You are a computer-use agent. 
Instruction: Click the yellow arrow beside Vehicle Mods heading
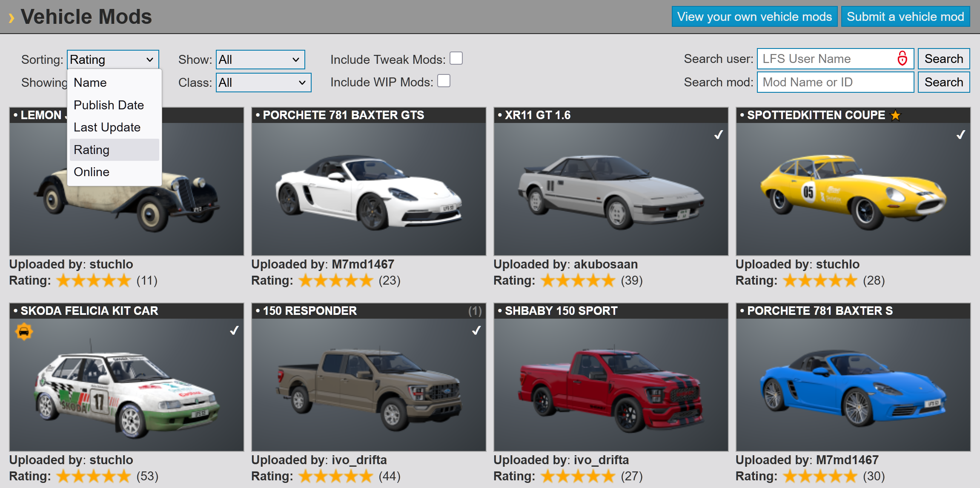[11, 18]
